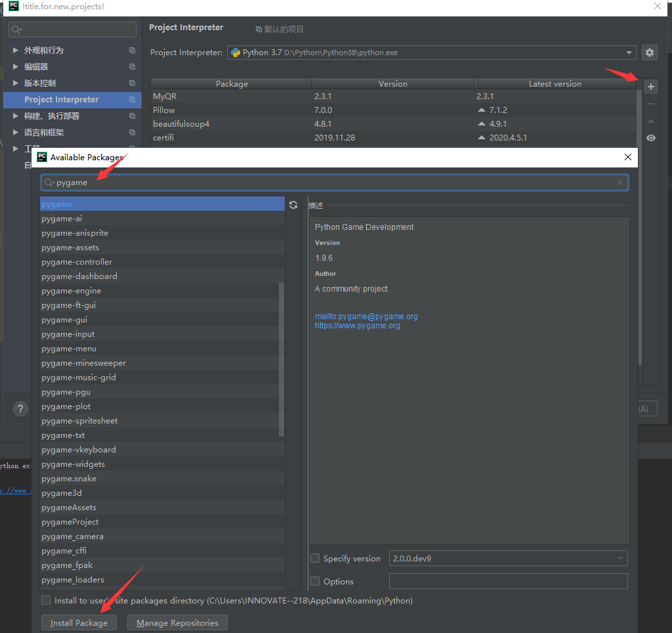Click the plus icon to add a package

[x=650, y=87]
